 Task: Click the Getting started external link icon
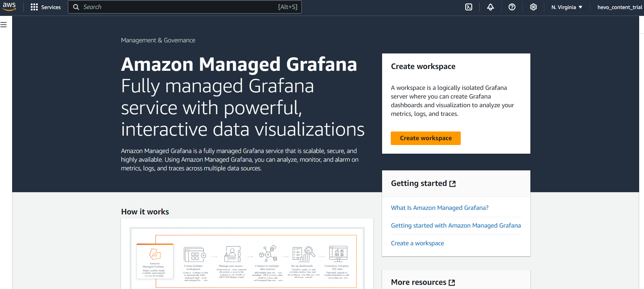[x=452, y=184]
